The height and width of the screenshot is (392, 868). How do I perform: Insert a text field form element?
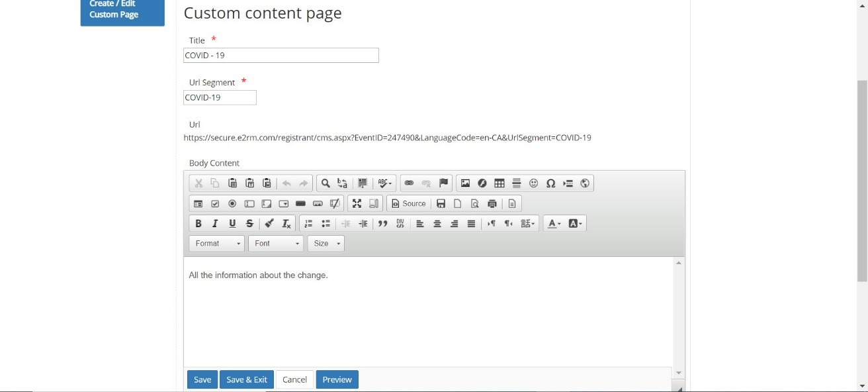249,203
